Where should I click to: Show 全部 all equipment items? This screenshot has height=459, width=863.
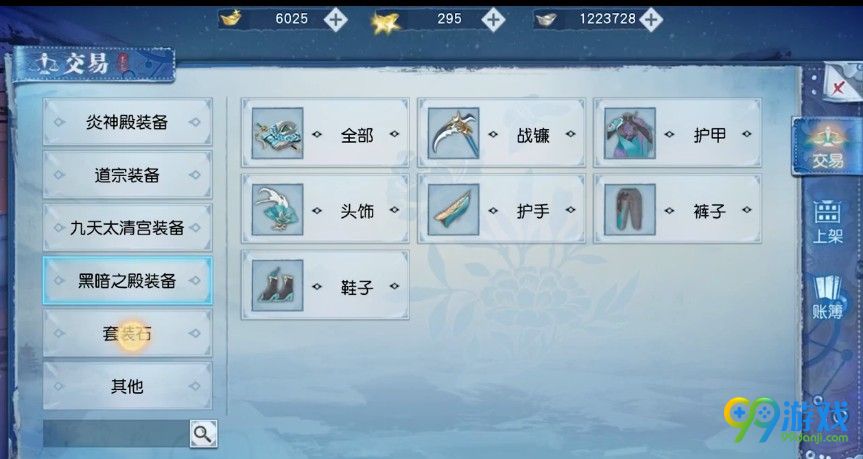click(x=325, y=133)
